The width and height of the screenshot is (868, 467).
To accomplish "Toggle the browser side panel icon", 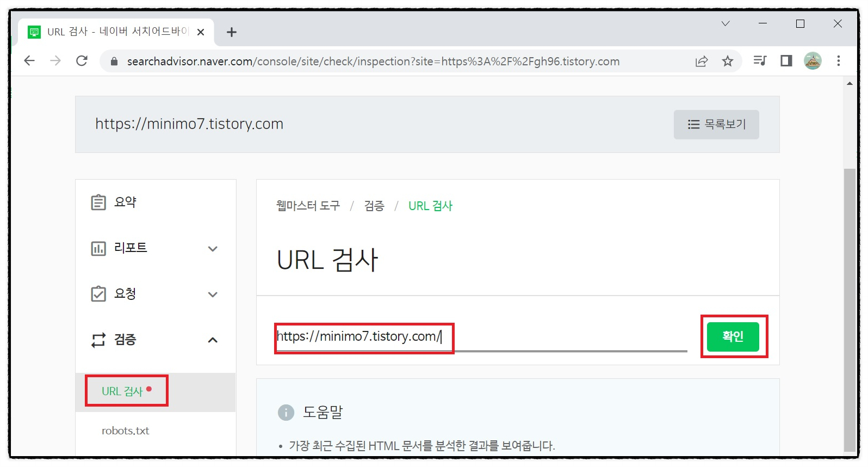I will tap(786, 60).
